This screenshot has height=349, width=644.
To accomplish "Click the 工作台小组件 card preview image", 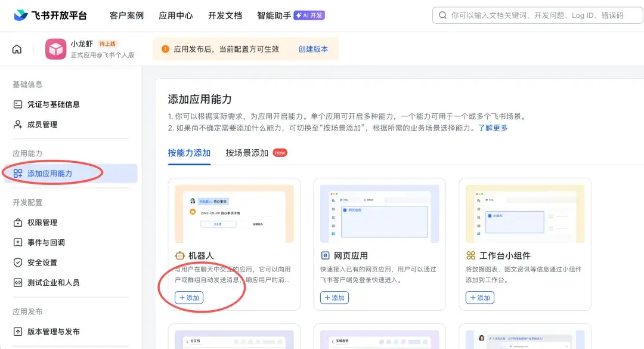I will click(x=525, y=214).
